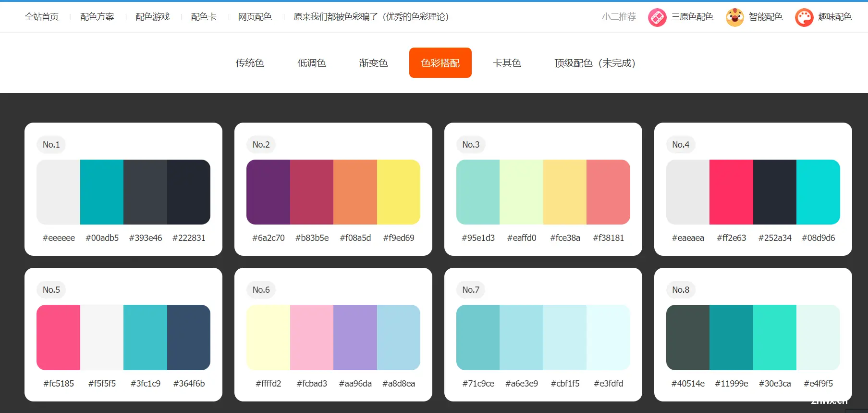Click the #f5f5f5 hex code text

(102, 384)
